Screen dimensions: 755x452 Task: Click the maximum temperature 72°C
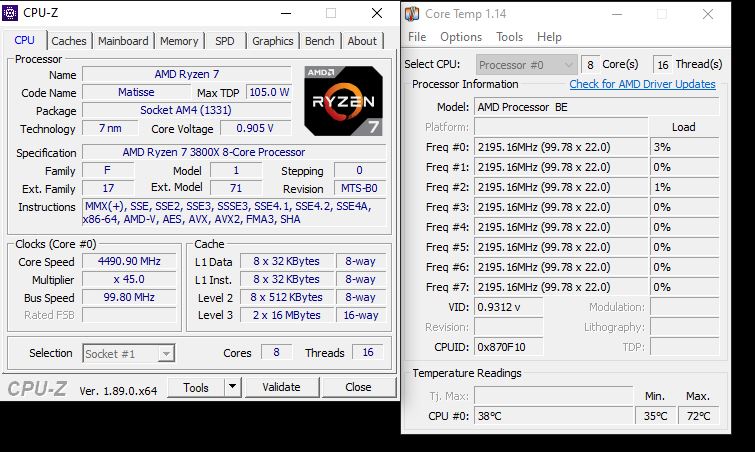(x=698, y=416)
